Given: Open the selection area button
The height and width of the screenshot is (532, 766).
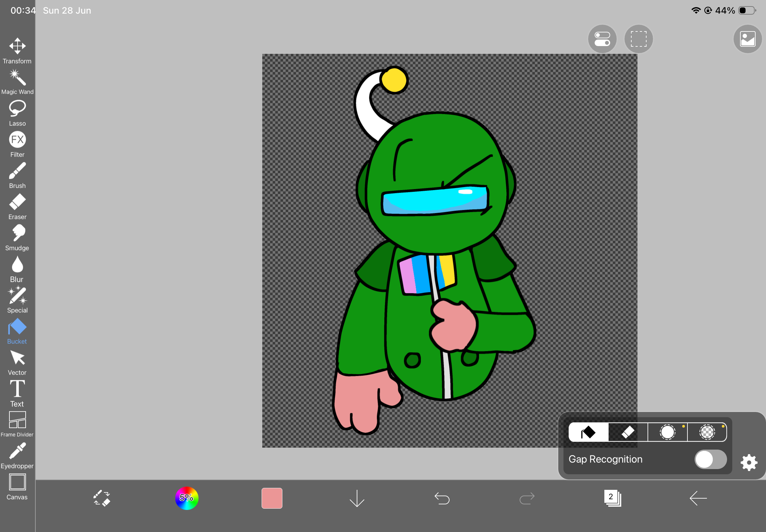Looking at the screenshot, I should 638,39.
